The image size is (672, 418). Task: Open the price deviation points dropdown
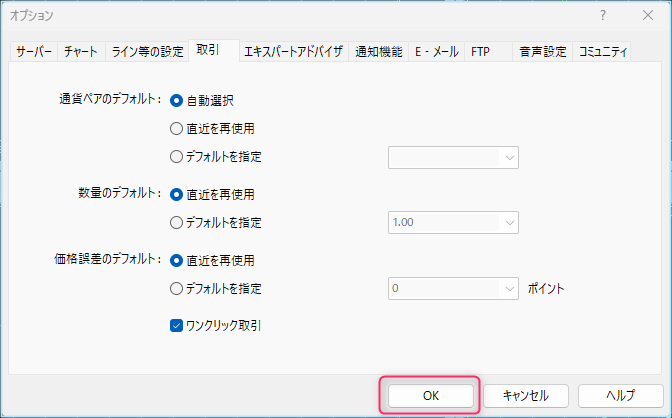click(453, 288)
